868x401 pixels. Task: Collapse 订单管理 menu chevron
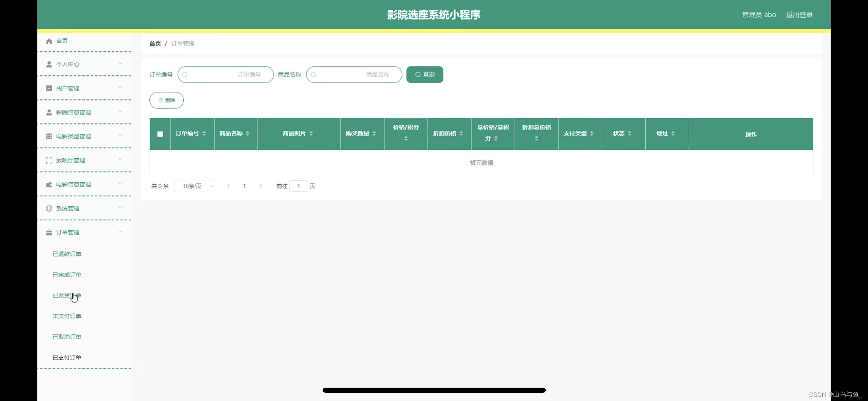coord(120,232)
